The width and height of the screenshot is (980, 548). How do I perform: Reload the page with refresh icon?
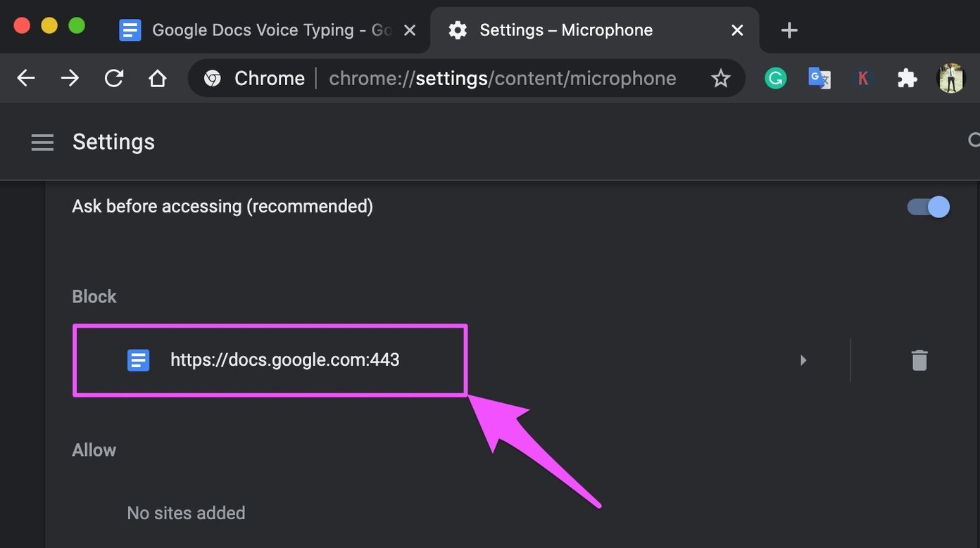pos(114,78)
